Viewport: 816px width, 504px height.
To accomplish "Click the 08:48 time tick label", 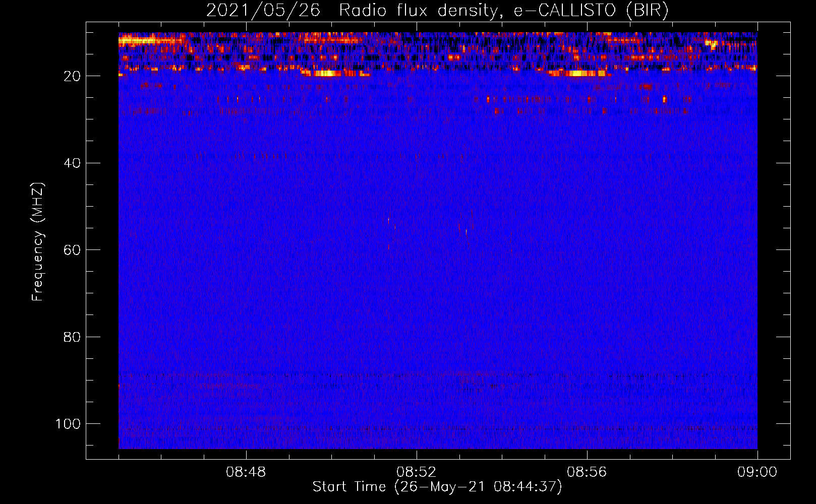I will [x=246, y=472].
